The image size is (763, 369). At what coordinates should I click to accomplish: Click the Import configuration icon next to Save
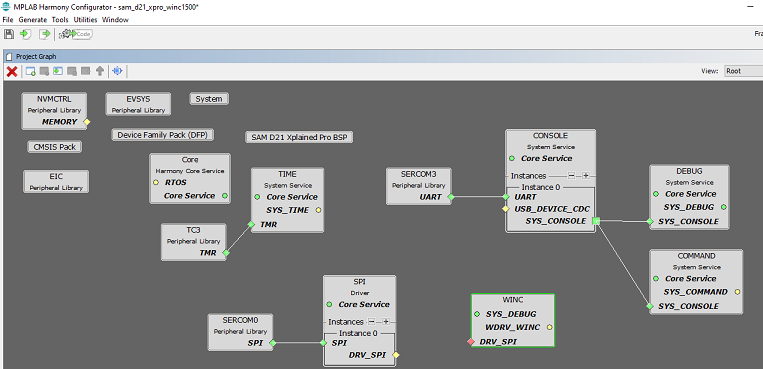[25, 34]
